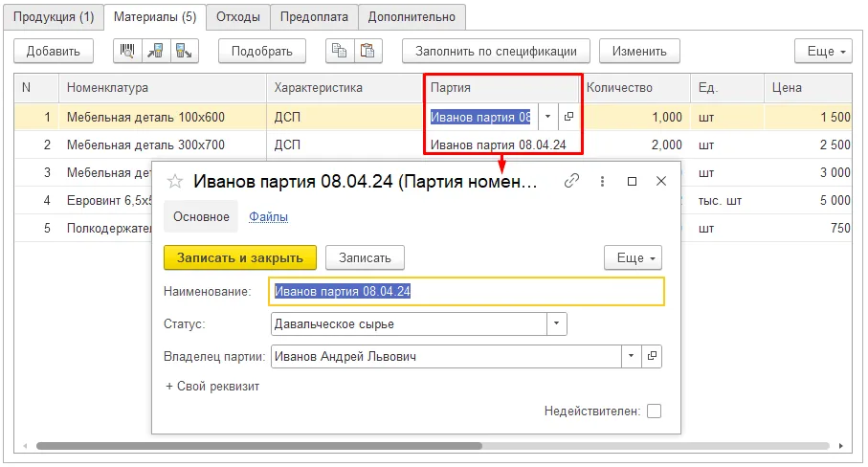Screen dimensions: 868x467
Task: Open the Еще menu in the dialog
Action: coord(633,257)
